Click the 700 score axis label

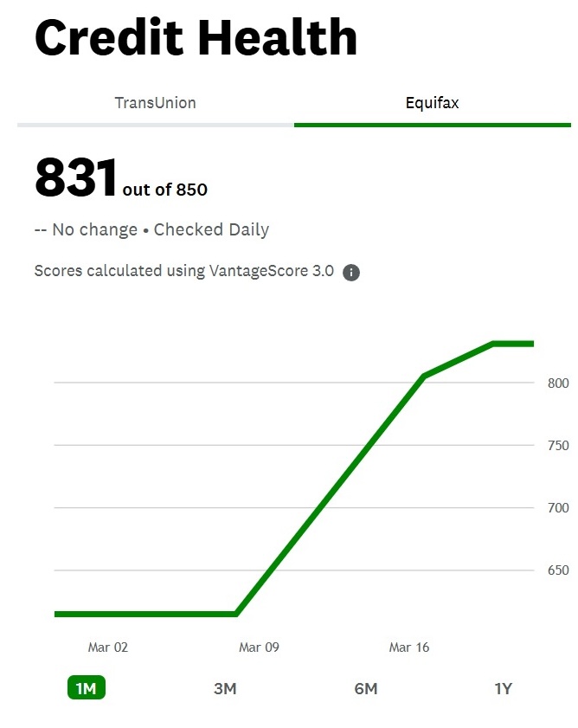click(x=558, y=508)
